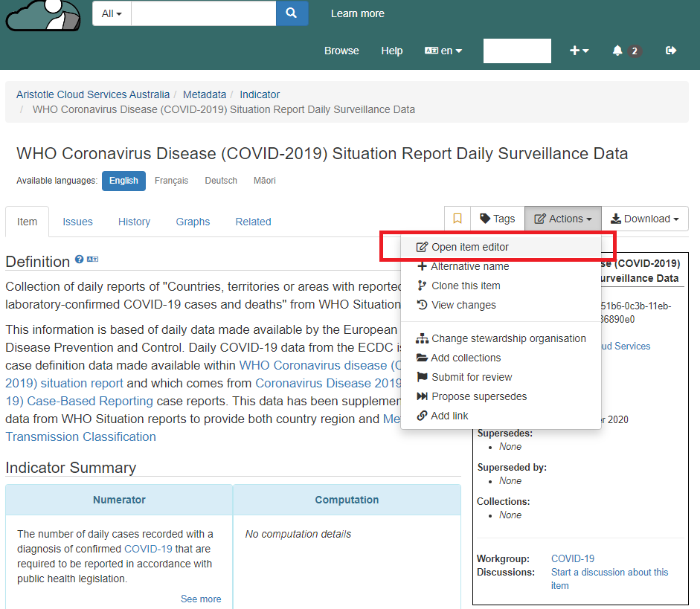This screenshot has height=609, width=700.
Task: Click the See more link
Action: pos(200,599)
